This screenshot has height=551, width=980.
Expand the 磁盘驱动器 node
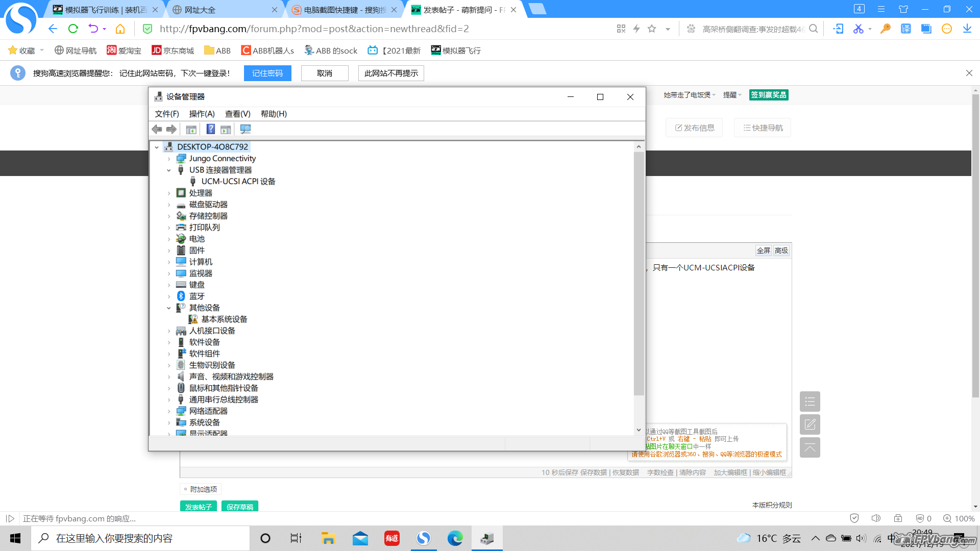point(169,205)
